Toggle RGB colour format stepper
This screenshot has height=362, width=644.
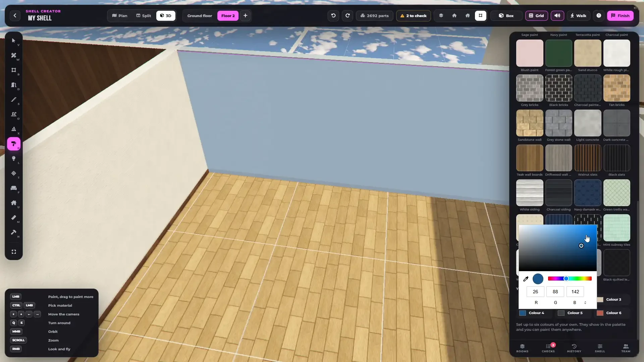tap(585, 303)
